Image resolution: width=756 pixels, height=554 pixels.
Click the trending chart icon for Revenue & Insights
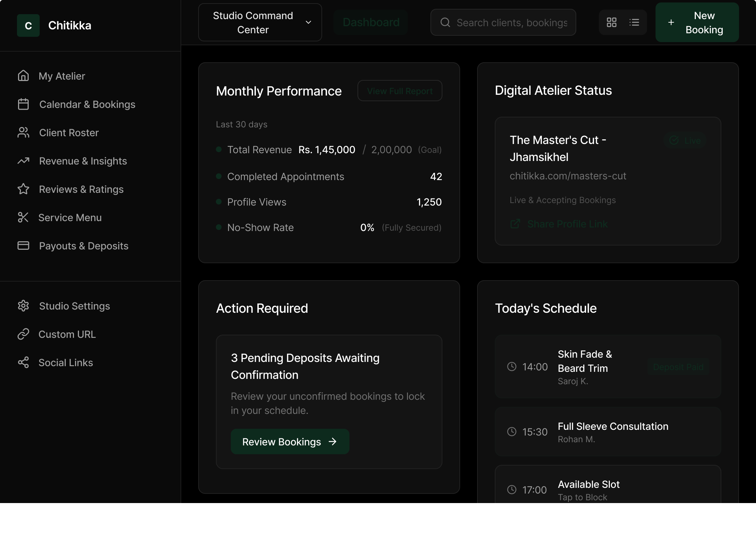point(23,161)
